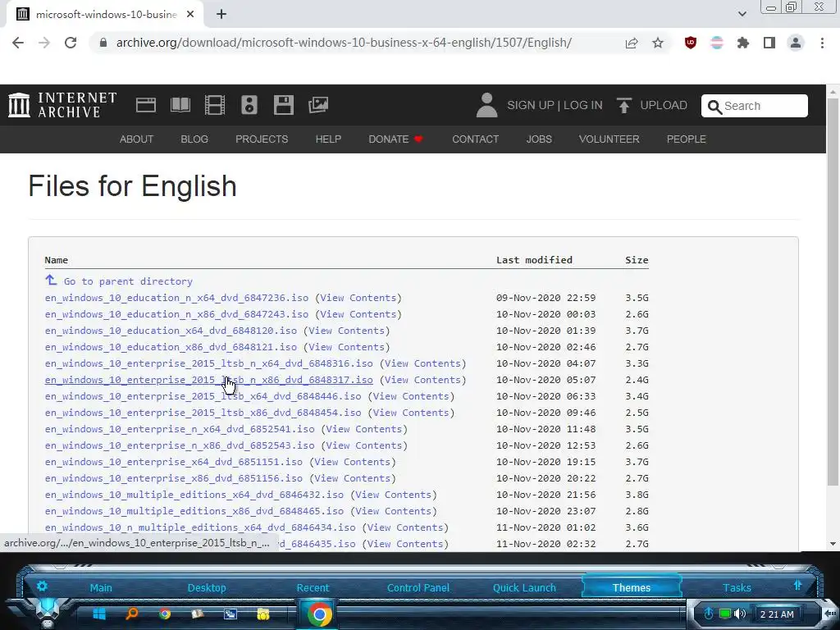Screen dimensions: 840x630
Task: Download en_windows_10_education_n_x64_dvd_6847236.iso
Action: point(177,298)
